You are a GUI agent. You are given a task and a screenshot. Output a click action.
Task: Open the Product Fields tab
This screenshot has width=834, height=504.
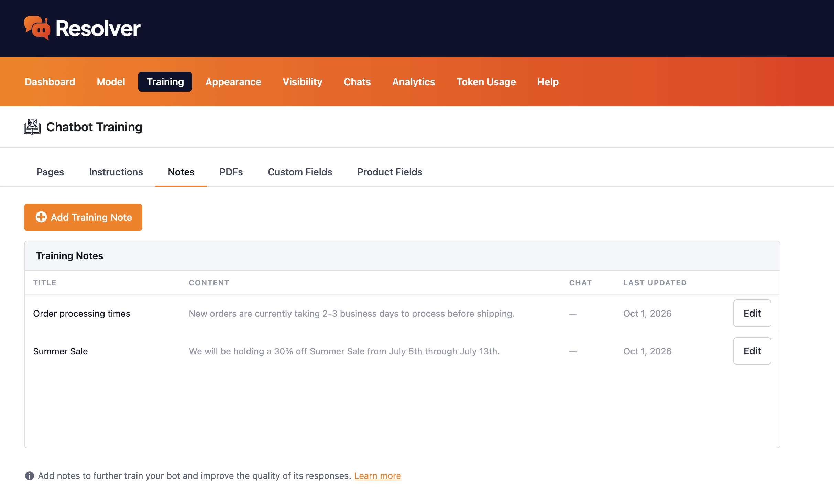(390, 172)
